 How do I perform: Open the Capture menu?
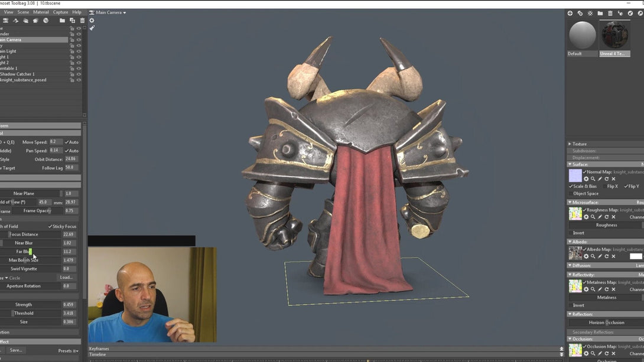(x=60, y=12)
